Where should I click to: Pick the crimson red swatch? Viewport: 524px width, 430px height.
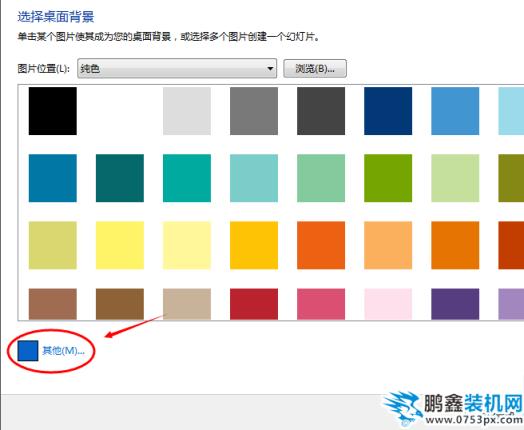(254, 304)
